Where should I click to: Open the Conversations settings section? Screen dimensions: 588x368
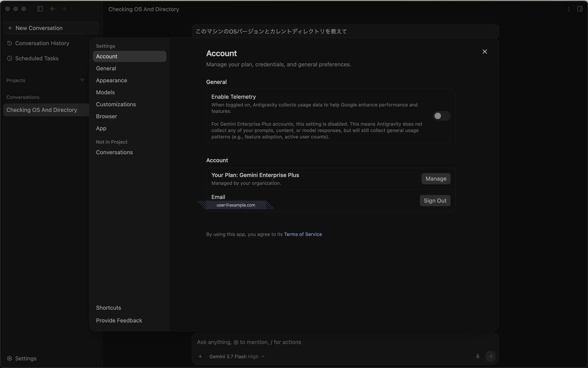129,152
